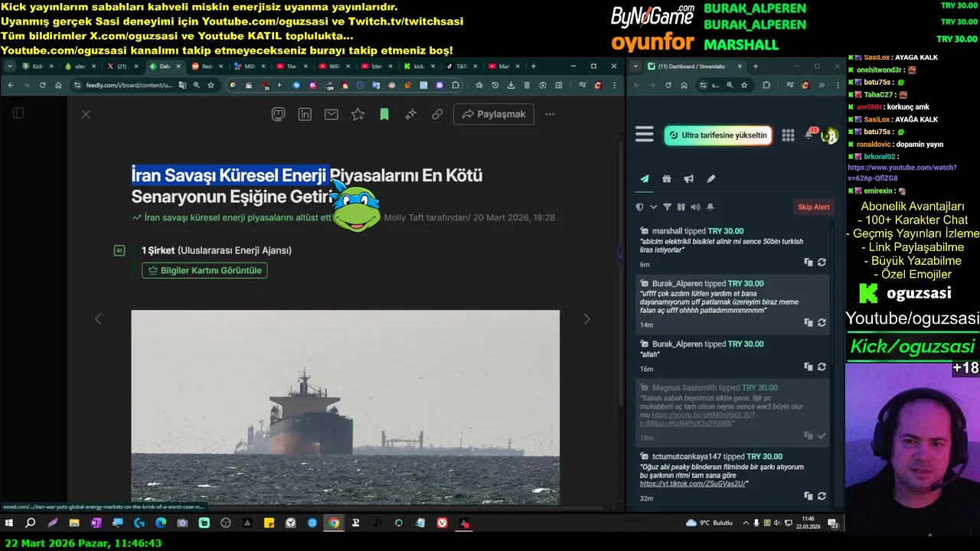Click the shield moderation icon in Streamlabs
The image size is (980, 551).
click(640, 207)
